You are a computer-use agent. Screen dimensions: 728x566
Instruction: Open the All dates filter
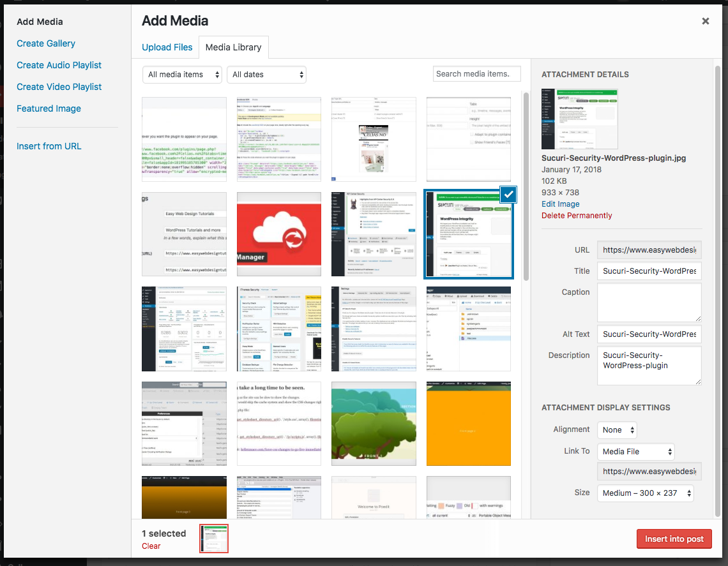(266, 75)
